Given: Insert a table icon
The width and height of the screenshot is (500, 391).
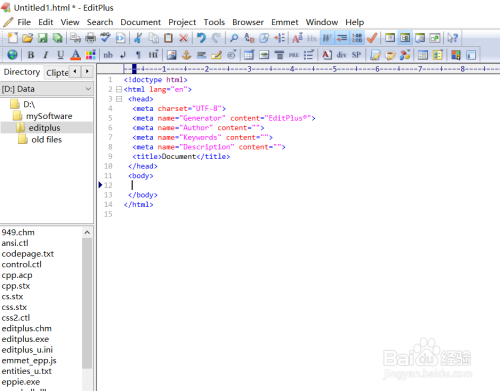Looking at the screenshot, I should [249, 55].
